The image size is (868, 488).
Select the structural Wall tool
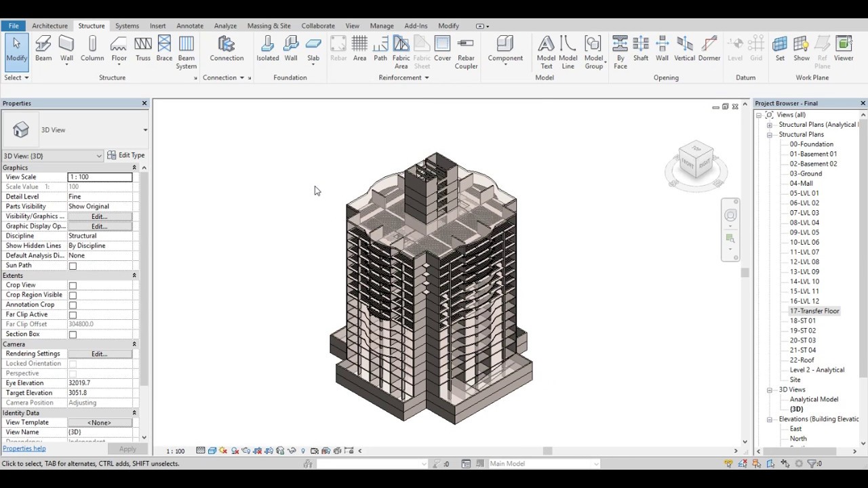(66, 49)
